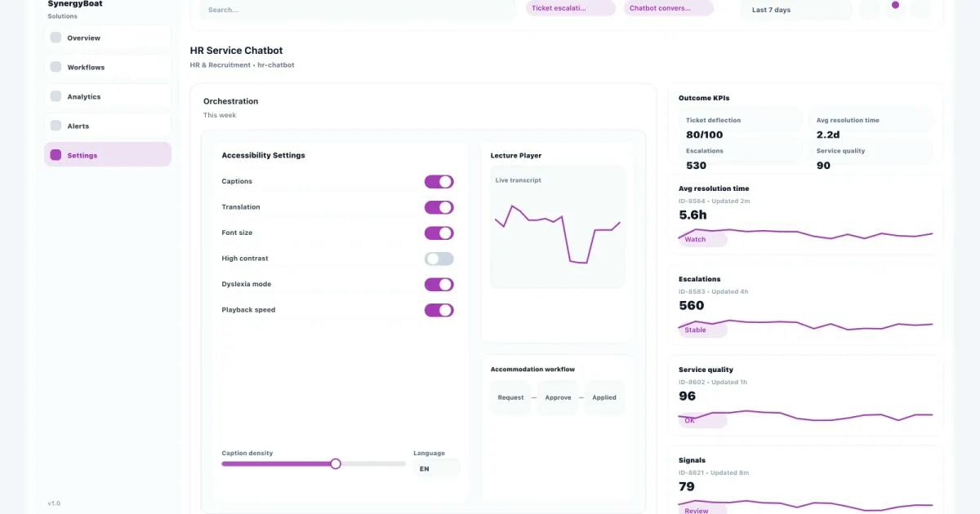Image resolution: width=980 pixels, height=514 pixels.
Task: Click the Search input field
Action: [358, 10]
